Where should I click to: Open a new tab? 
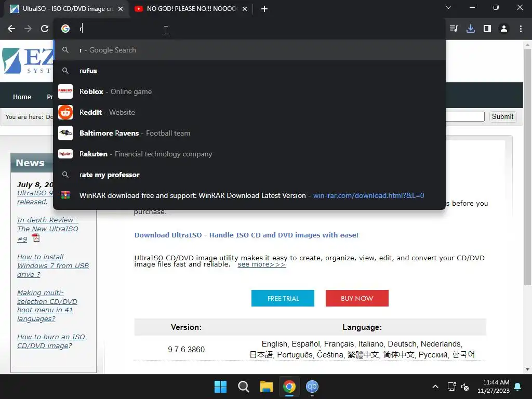pos(264,9)
